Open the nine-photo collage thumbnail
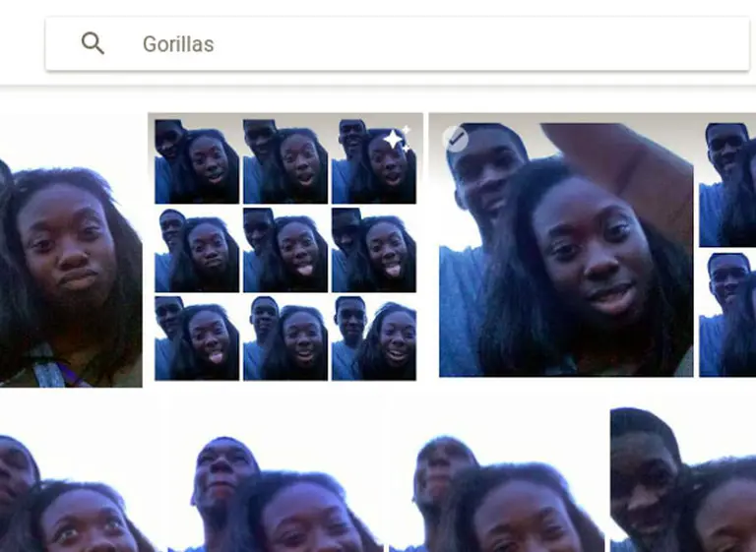The width and height of the screenshot is (756, 552). [285, 250]
